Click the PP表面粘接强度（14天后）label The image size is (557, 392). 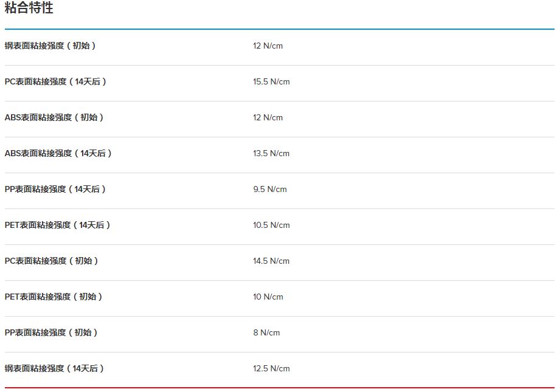(55, 190)
